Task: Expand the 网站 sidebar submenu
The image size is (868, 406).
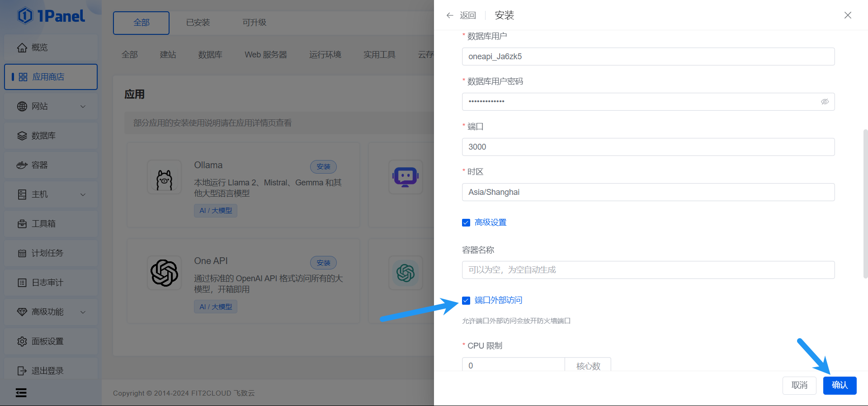Action: pyautogui.click(x=83, y=106)
